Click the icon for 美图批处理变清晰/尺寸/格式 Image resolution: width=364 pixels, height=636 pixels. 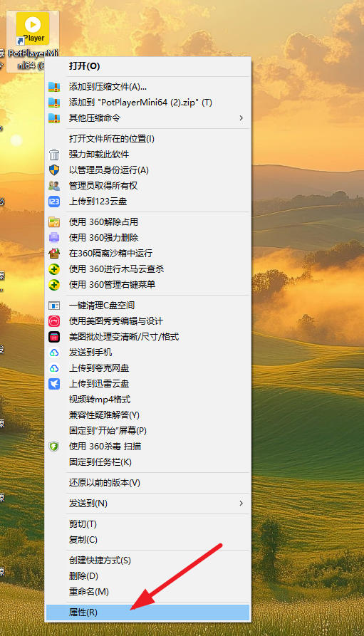pyautogui.click(x=54, y=337)
